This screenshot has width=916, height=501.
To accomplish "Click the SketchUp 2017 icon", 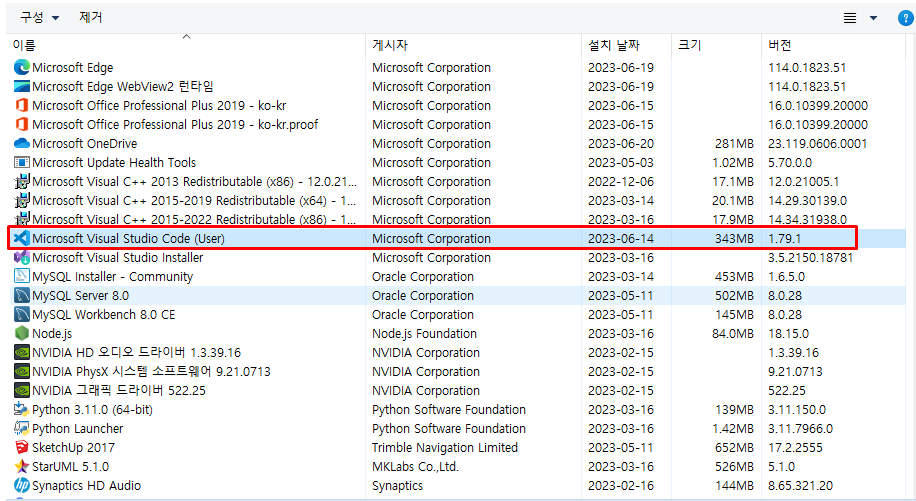I will pos(22,447).
